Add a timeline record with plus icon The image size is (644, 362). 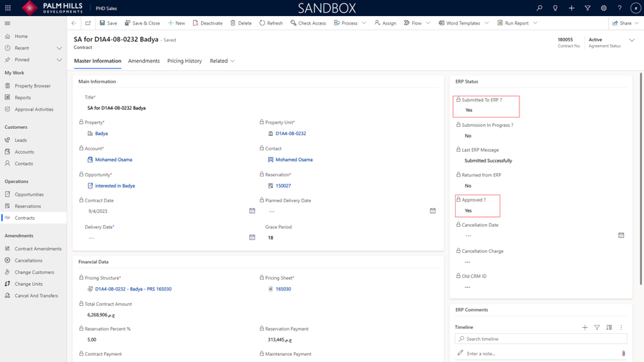click(584, 328)
